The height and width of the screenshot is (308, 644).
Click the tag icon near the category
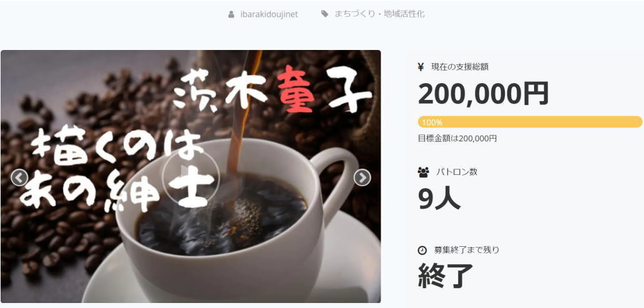point(324,14)
